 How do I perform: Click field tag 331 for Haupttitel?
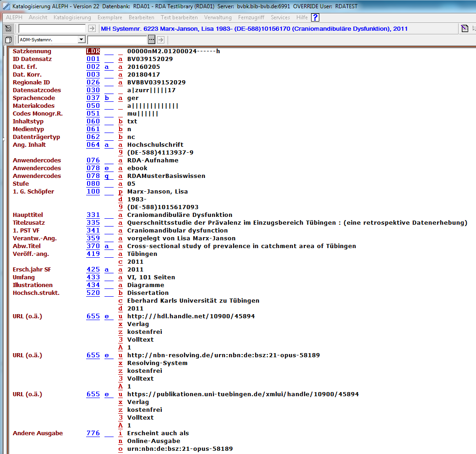pos(93,215)
